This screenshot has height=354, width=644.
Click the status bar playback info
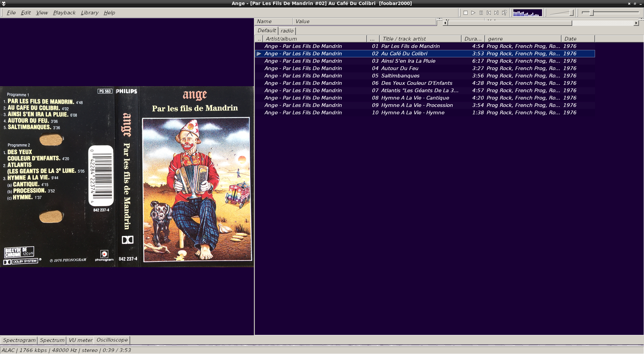tap(66, 350)
